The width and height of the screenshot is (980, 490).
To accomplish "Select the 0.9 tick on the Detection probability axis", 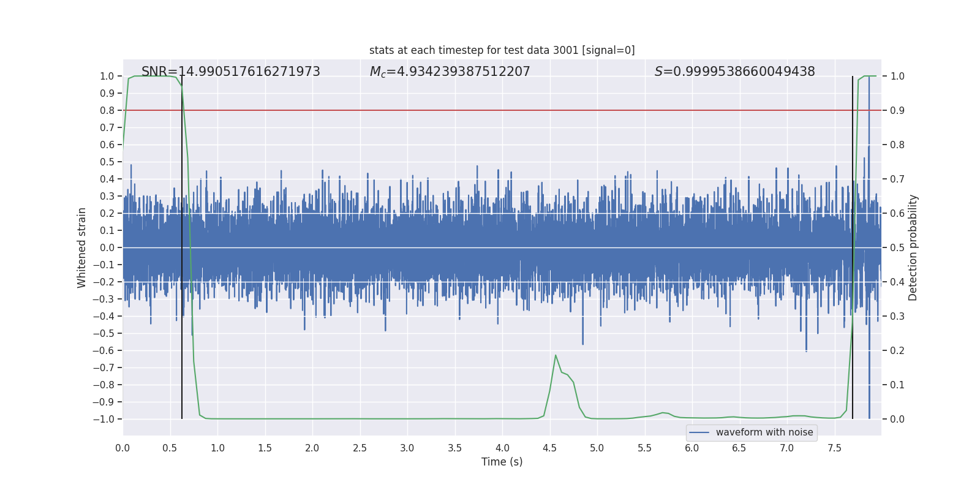I will (897, 110).
